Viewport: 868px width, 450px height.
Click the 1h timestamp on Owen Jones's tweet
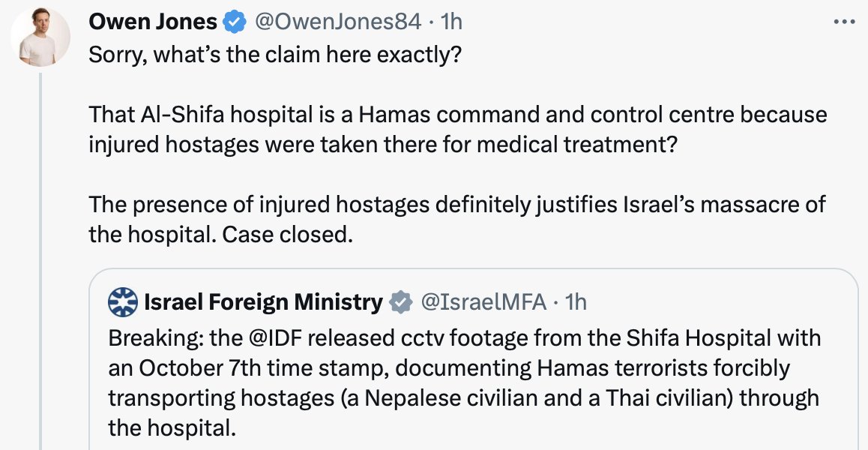[x=451, y=22]
